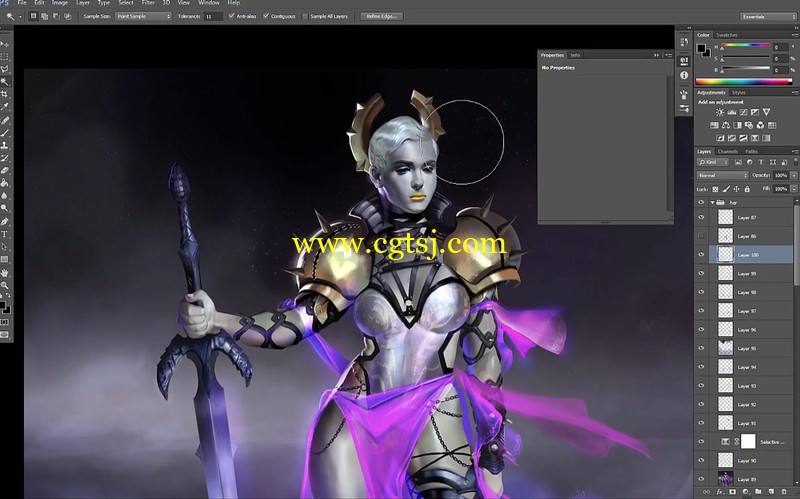Viewport: 800px width, 499px height.
Task: Add a Color Balance adjustment (scales icon)
Action: pos(726,125)
